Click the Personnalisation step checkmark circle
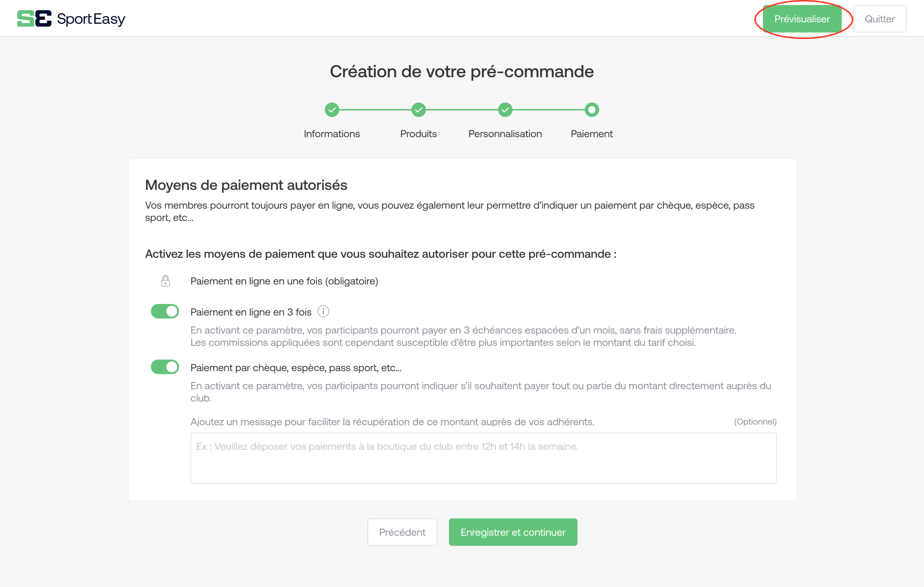Screen dimensions: 924x587 coord(505,110)
